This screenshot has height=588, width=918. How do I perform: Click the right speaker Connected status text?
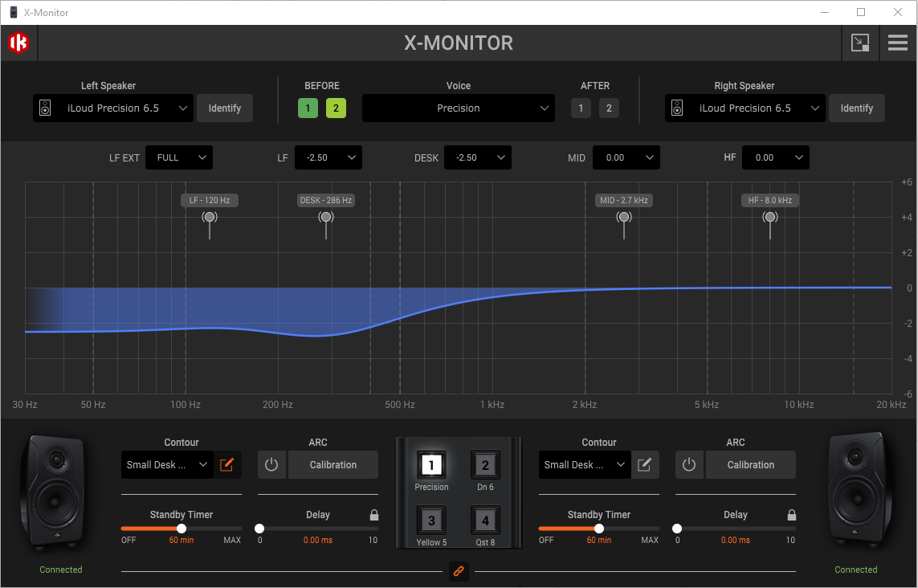(856, 570)
